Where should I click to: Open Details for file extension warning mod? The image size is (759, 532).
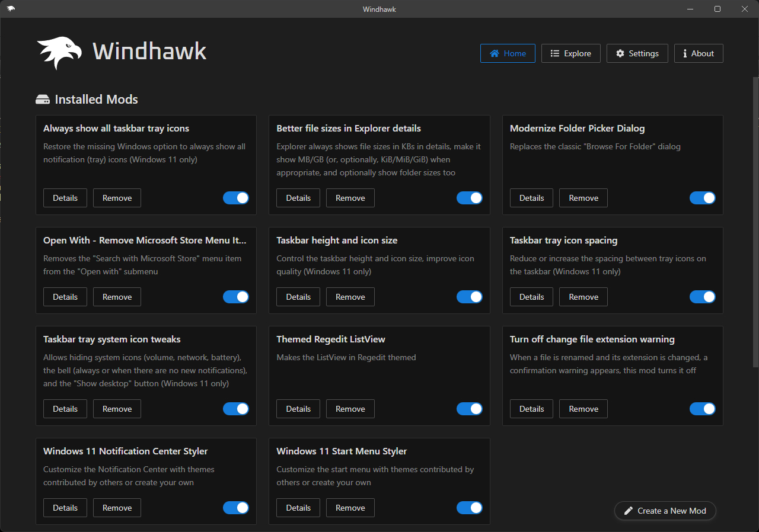point(532,409)
